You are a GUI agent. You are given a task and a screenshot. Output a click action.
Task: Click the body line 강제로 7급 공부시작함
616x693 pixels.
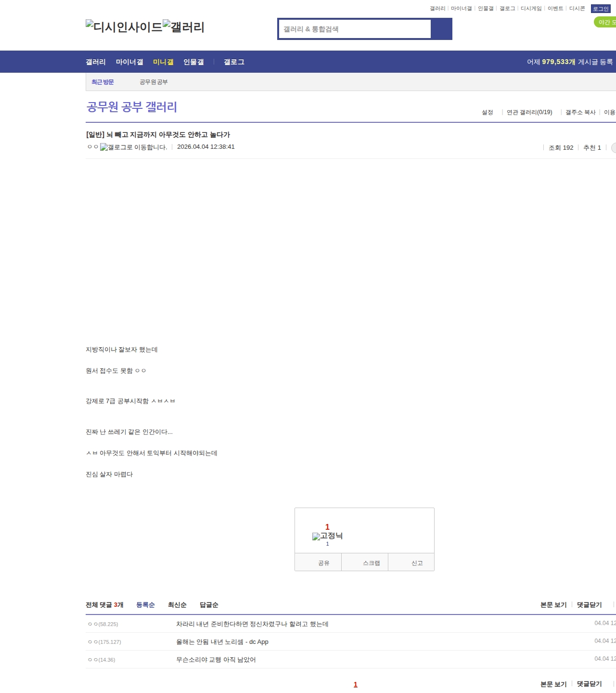[130, 401]
